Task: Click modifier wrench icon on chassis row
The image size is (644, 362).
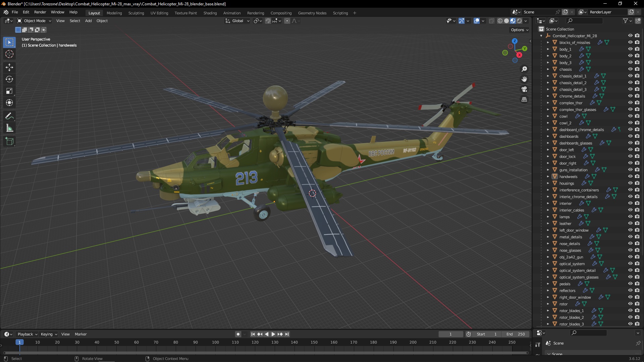Action: coord(582,69)
